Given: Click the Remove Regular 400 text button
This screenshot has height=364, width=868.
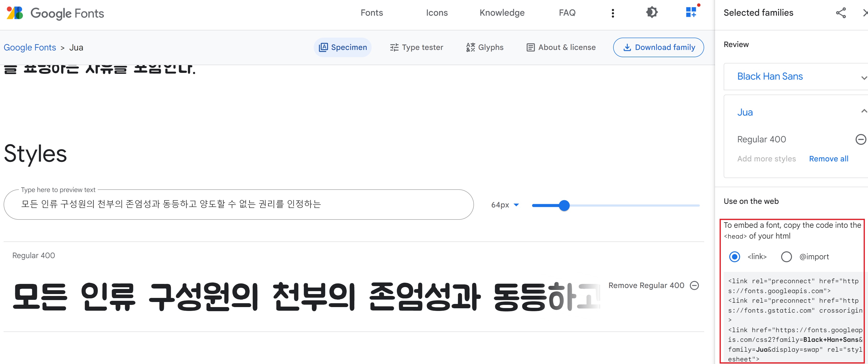Looking at the screenshot, I should 646,285.
